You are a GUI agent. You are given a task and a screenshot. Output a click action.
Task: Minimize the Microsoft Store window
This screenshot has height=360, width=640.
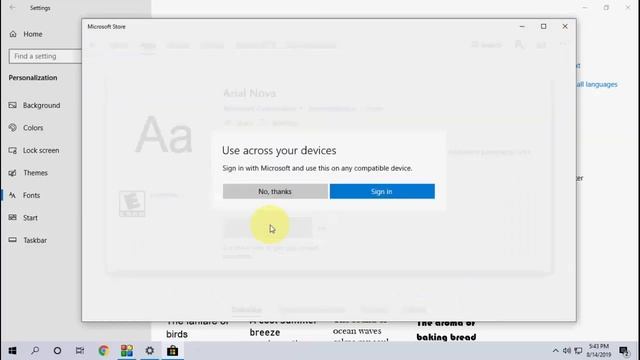pos(522,27)
